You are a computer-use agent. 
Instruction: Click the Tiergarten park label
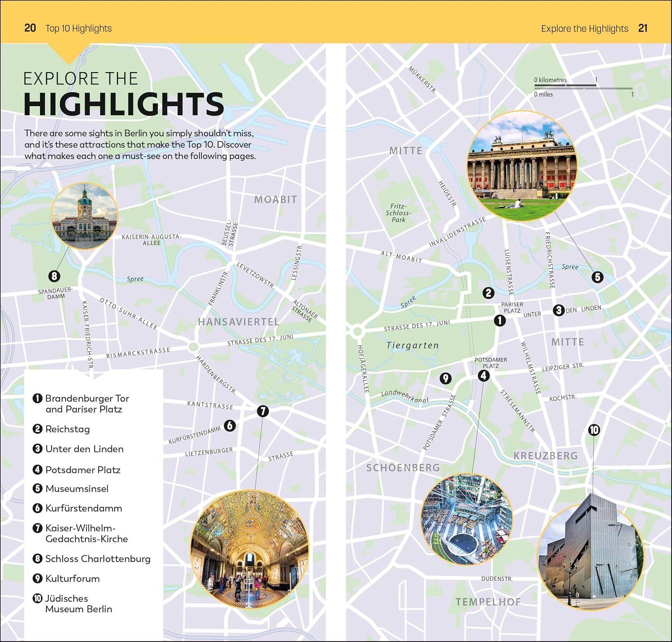[x=412, y=345]
